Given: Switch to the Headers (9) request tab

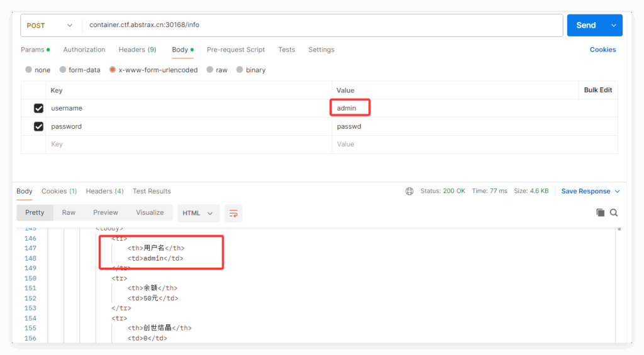Looking at the screenshot, I should 137,50.
